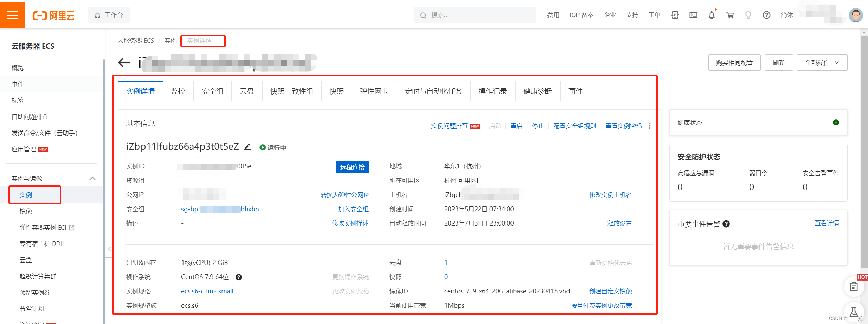Switch language via 简体
Image resolution: width=868 pixels, height=324 pixels.
[787, 15]
